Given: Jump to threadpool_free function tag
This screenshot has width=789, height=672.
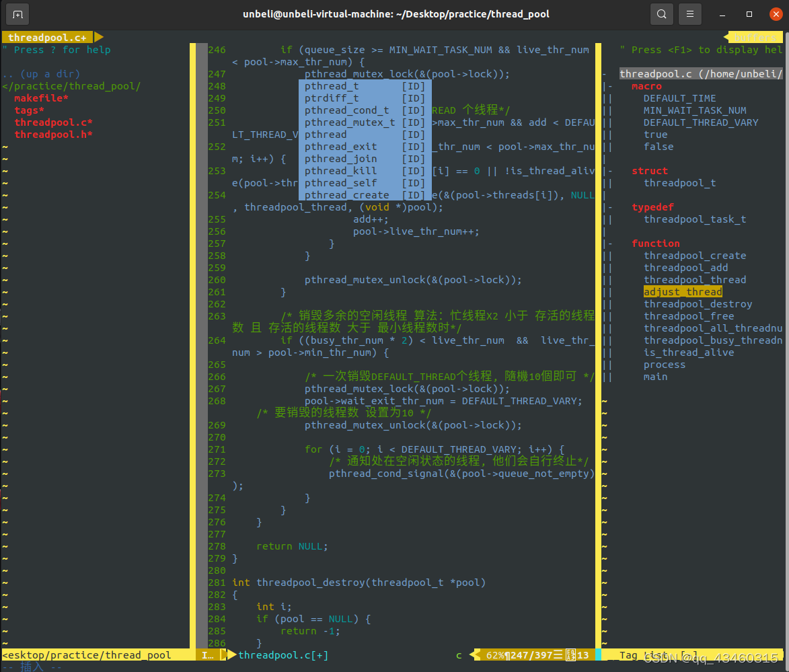Looking at the screenshot, I should tap(689, 315).
